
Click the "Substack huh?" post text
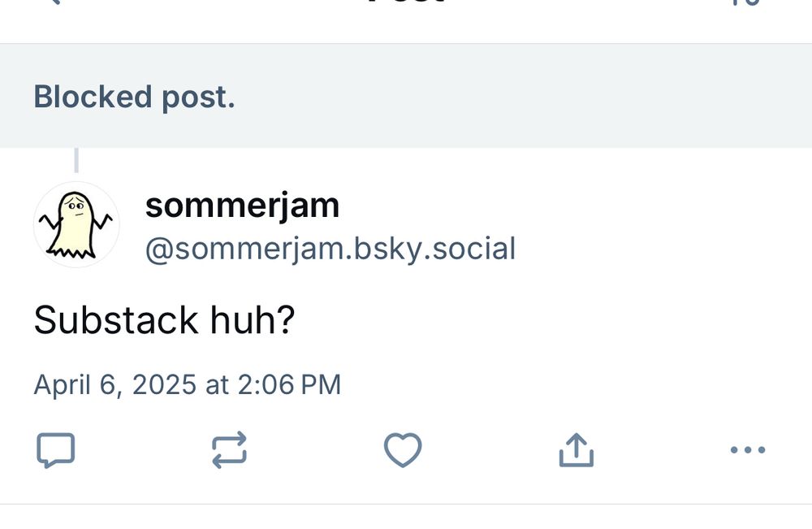(163, 321)
